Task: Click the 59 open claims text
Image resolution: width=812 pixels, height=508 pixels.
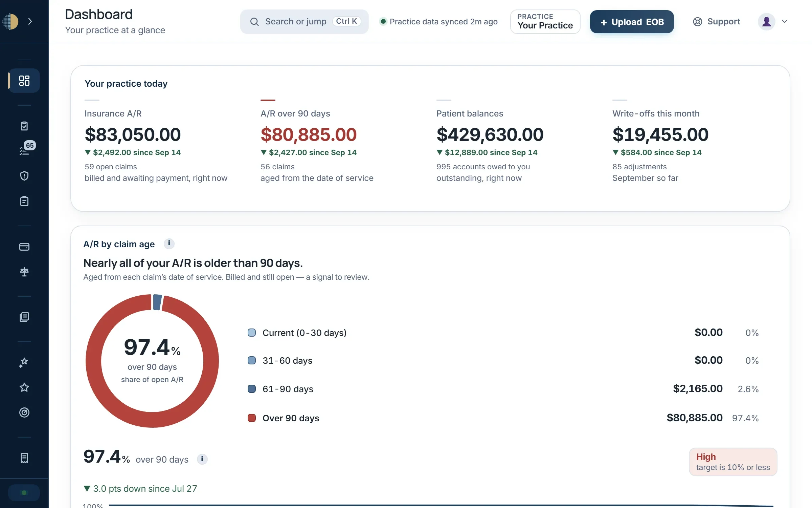Action: pyautogui.click(x=111, y=167)
